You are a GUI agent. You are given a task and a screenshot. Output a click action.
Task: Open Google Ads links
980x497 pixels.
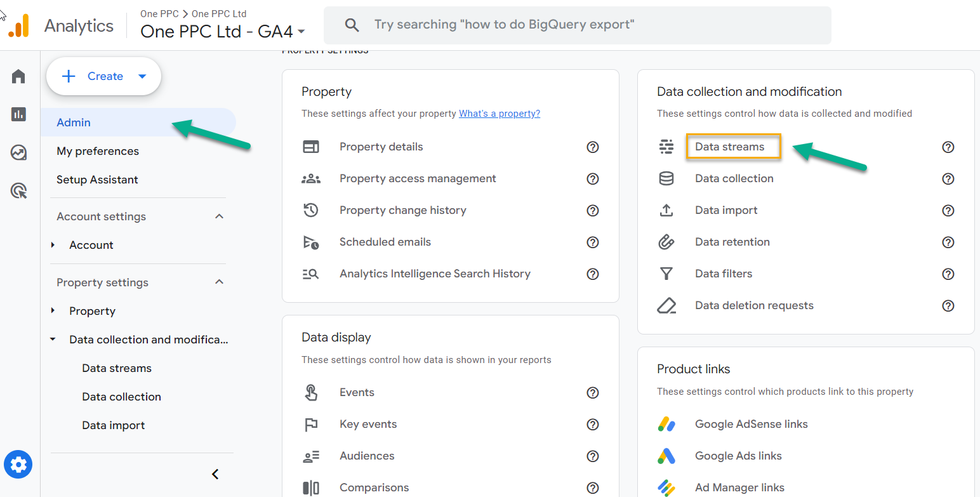738,456
